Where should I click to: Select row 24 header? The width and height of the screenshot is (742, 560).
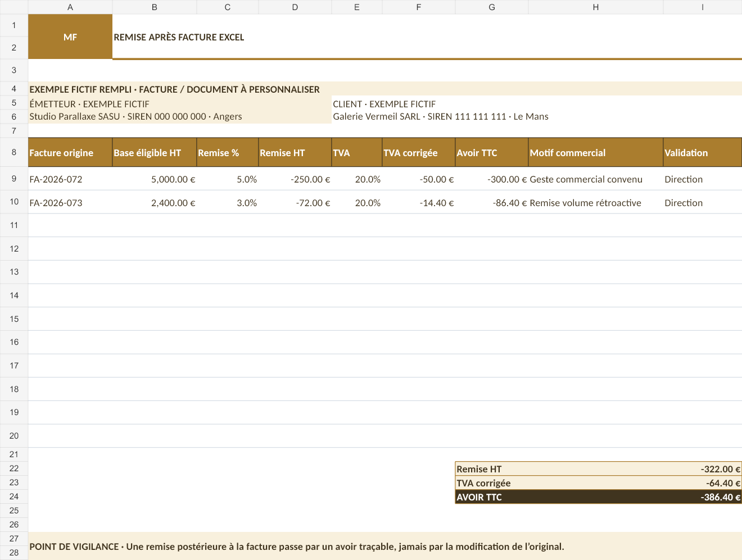coord(14,497)
